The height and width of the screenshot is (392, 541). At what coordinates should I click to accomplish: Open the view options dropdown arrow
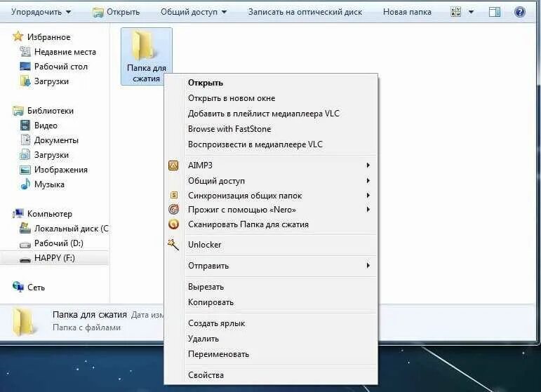click(471, 12)
